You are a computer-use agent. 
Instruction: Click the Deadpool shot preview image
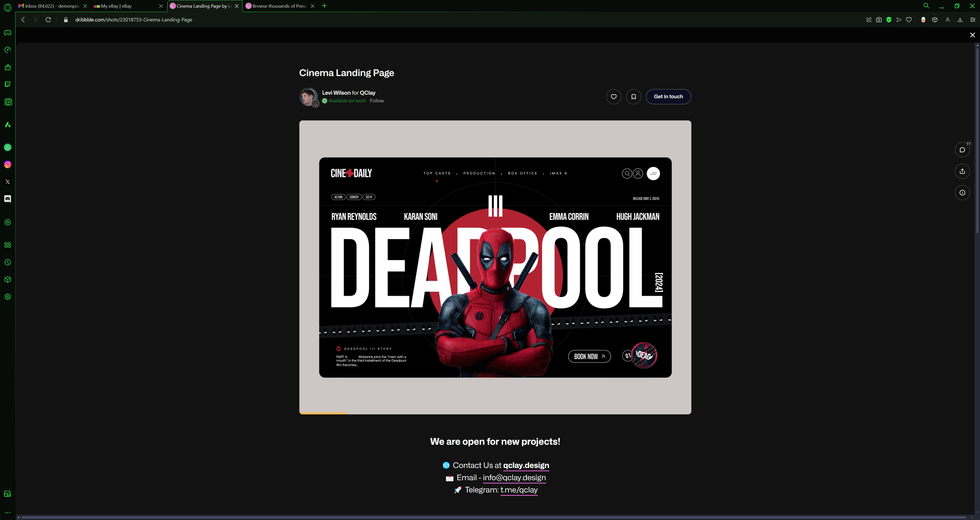(495, 267)
